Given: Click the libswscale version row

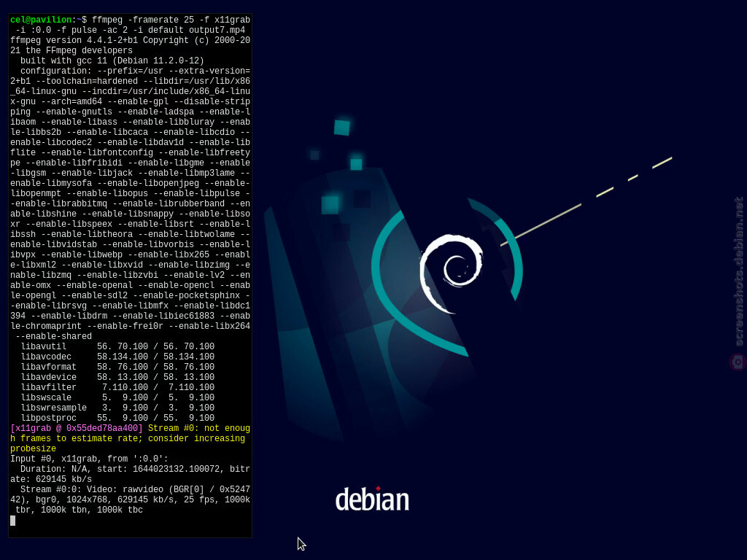Looking at the screenshot, I should point(117,397).
